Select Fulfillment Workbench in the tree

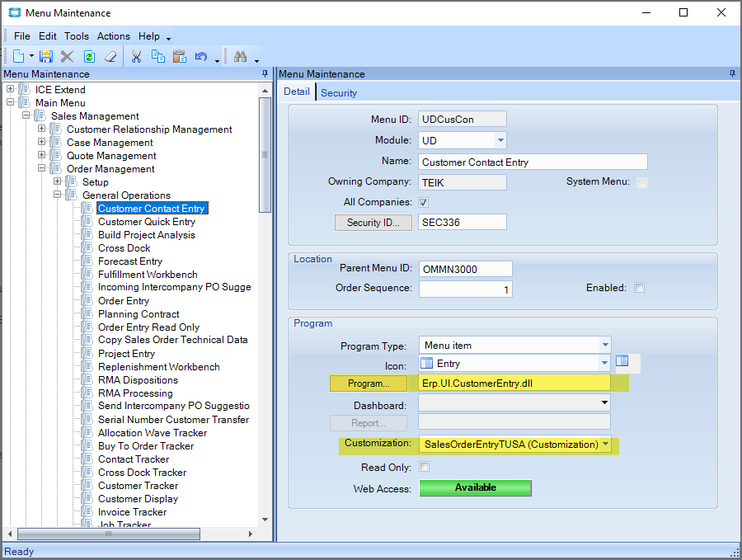[x=148, y=275]
